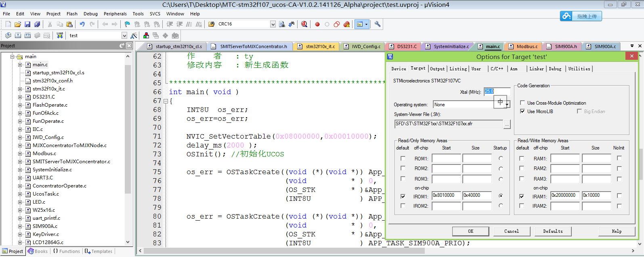This screenshot has width=644, height=257.
Task: Insert a breakpoint with red dot
Action: pyautogui.click(x=317, y=24)
